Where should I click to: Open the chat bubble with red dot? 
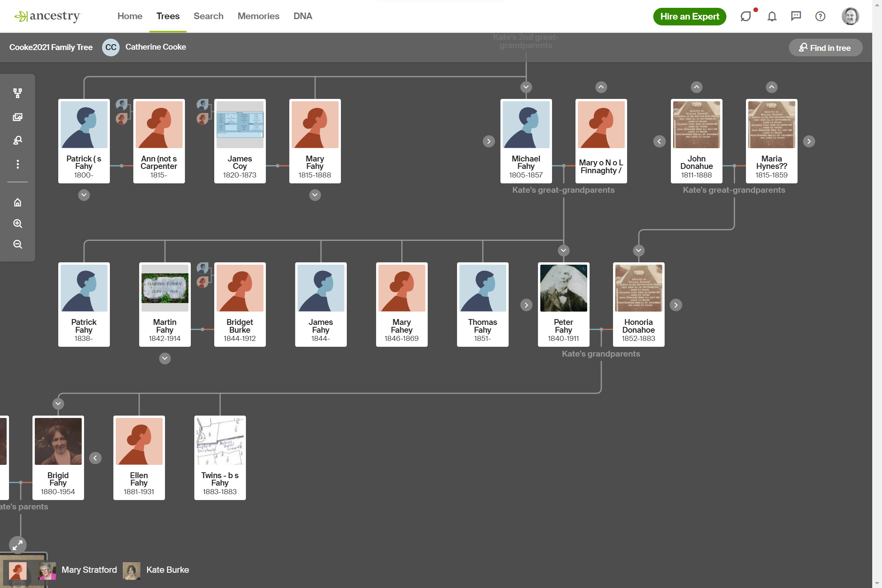tap(746, 16)
